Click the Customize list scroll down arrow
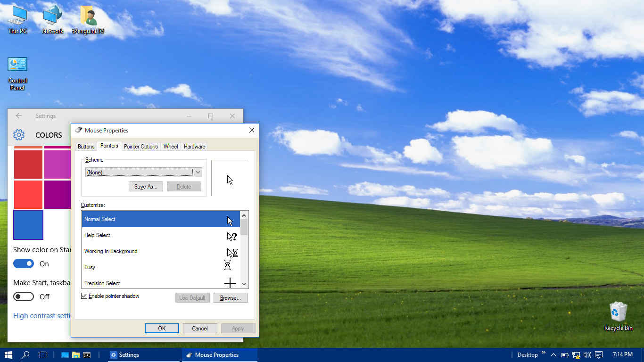Viewport: 644px width, 362px height. 244,284
